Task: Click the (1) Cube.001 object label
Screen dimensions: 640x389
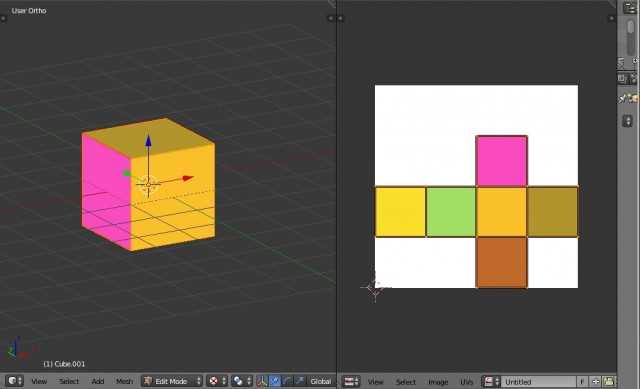Action: pos(64,364)
